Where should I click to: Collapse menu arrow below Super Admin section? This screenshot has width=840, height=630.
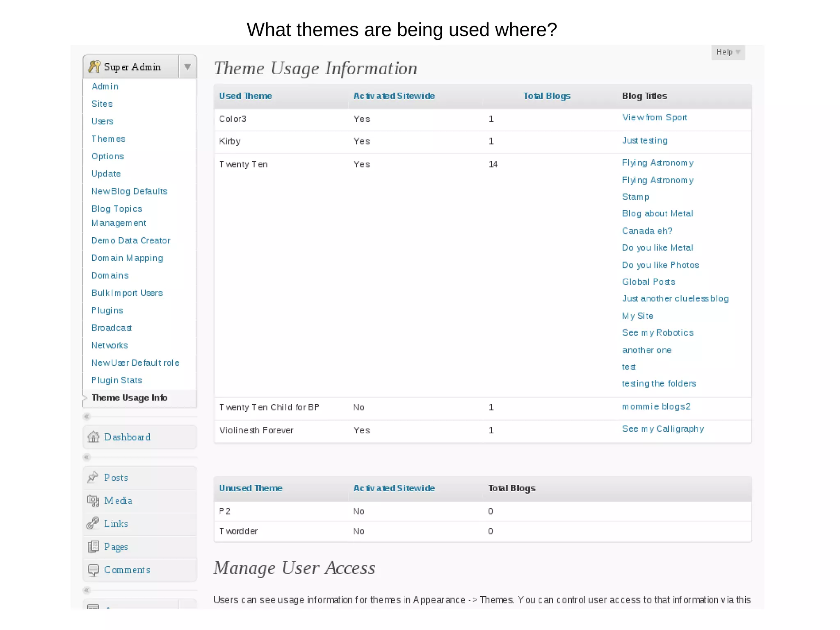coord(87,417)
